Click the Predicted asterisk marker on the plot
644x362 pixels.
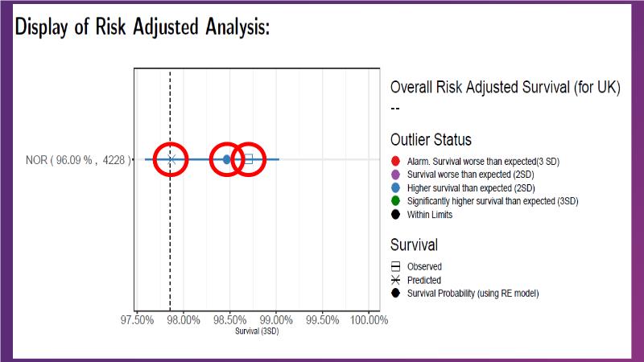click(171, 159)
